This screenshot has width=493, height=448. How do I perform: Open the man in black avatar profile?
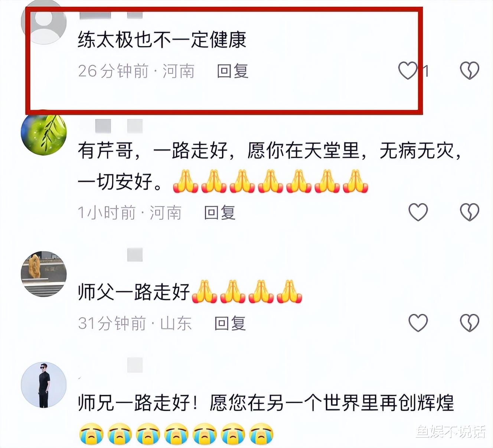43,385
